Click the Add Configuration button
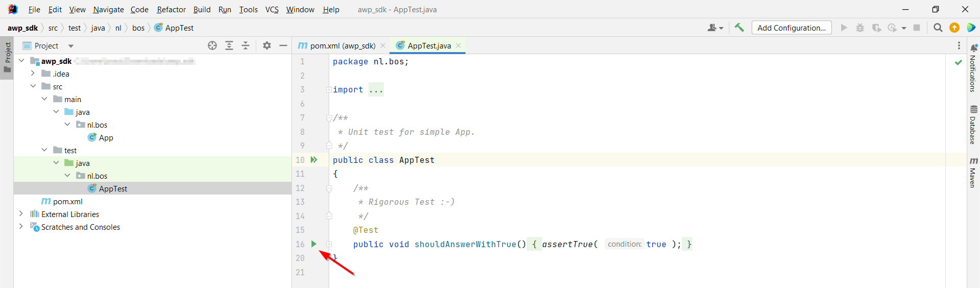Image resolution: width=980 pixels, height=288 pixels. 791,28
